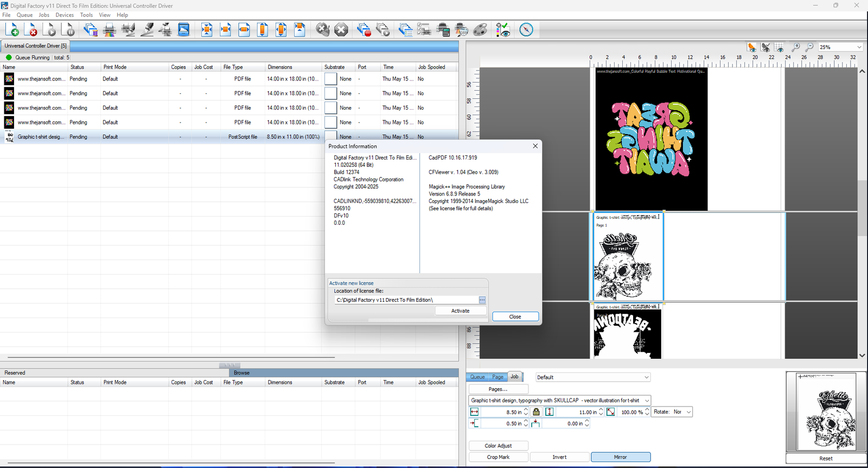Click the page with top orange marker icon
The height and width of the screenshot is (468, 868).
299,30
